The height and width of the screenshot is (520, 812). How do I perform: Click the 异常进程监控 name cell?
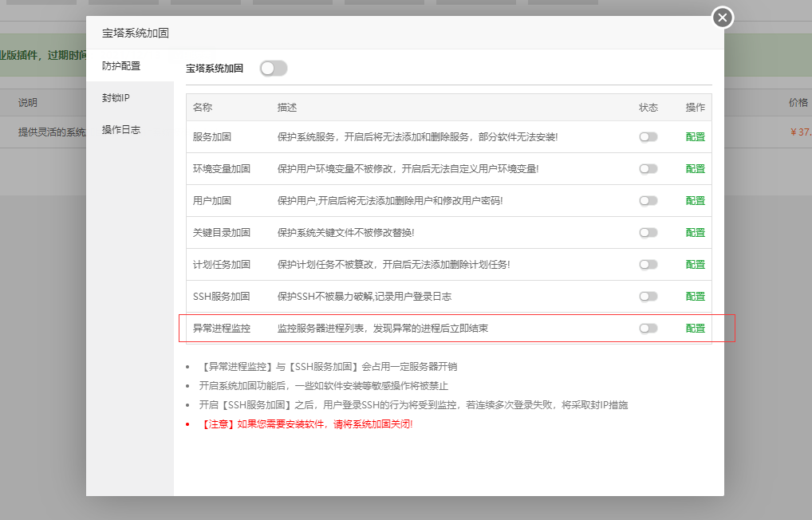222,329
